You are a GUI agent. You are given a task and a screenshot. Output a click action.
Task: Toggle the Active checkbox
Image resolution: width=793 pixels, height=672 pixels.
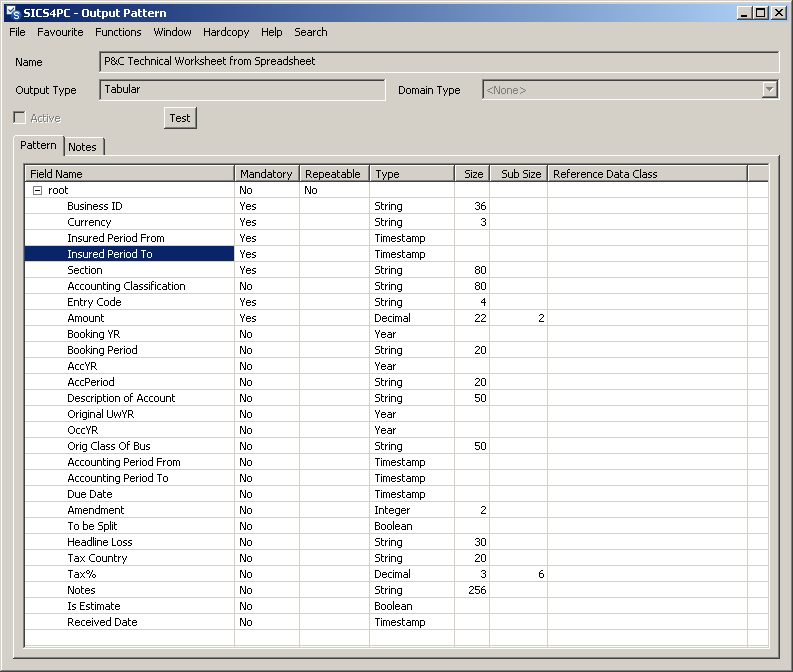pyautogui.click(x=19, y=118)
